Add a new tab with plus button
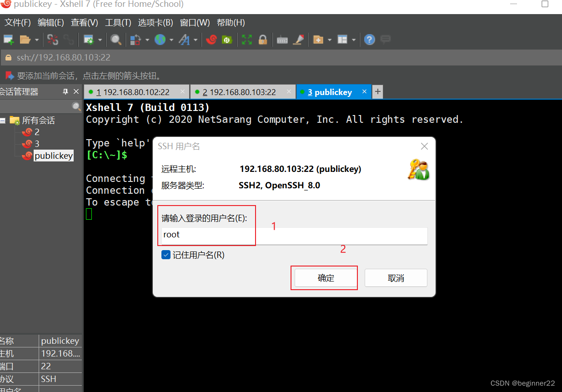The height and width of the screenshot is (392, 562). pos(377,92)
